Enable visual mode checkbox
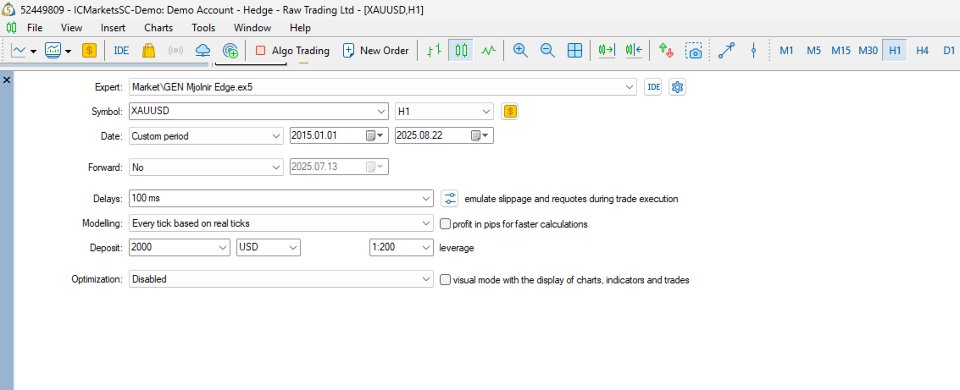This screenshot has width=960, height=390. point(445,280)
